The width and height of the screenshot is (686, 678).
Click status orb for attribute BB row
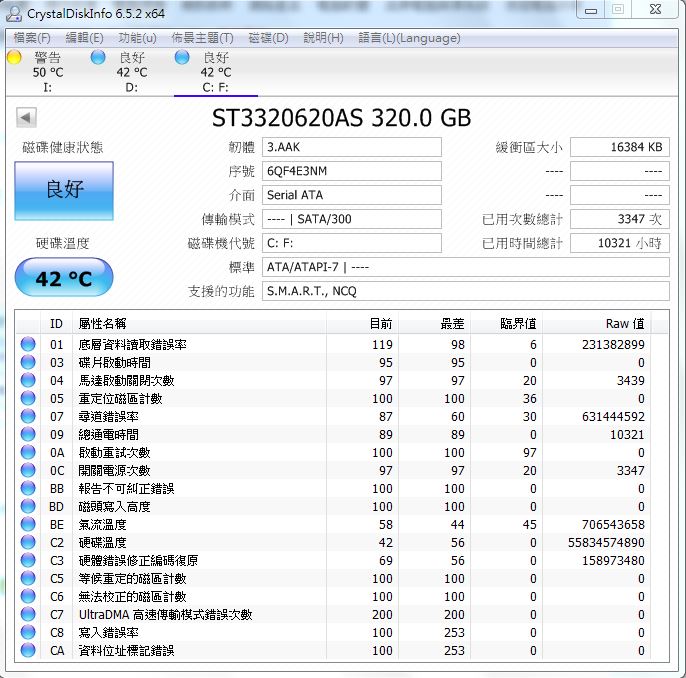tap(28, 488)
